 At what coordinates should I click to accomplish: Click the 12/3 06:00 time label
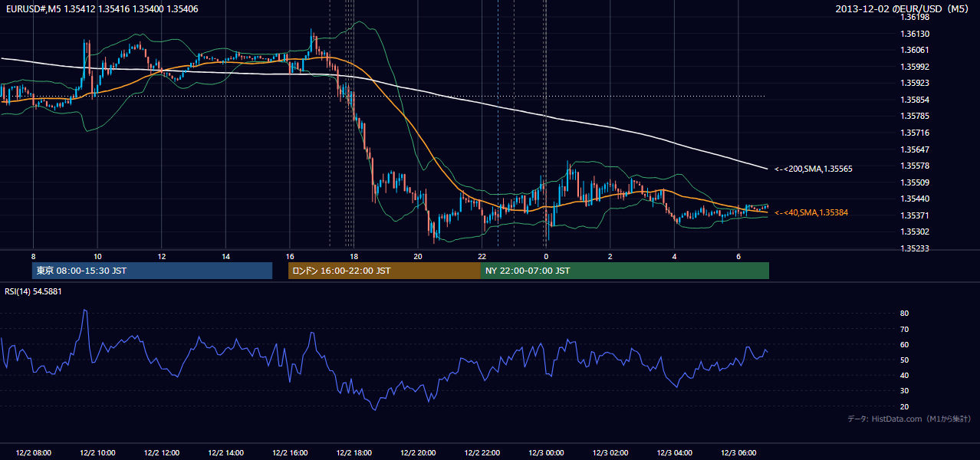coord(738,452)
